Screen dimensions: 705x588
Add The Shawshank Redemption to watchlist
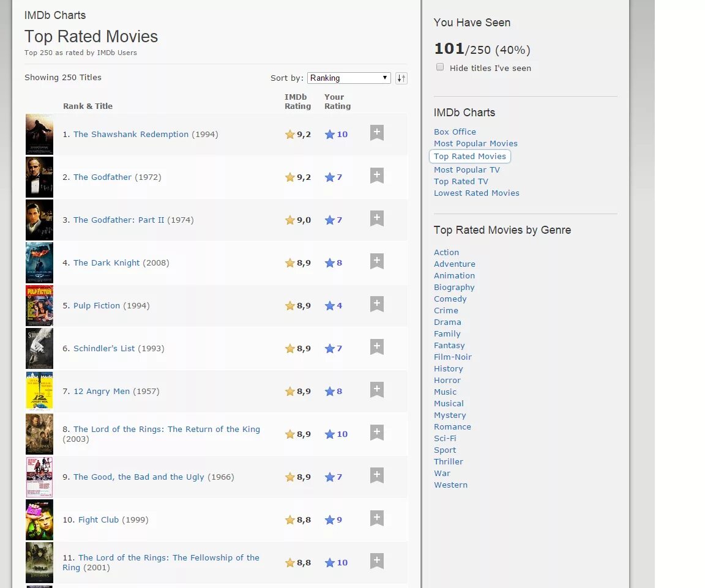coord(377,133)
